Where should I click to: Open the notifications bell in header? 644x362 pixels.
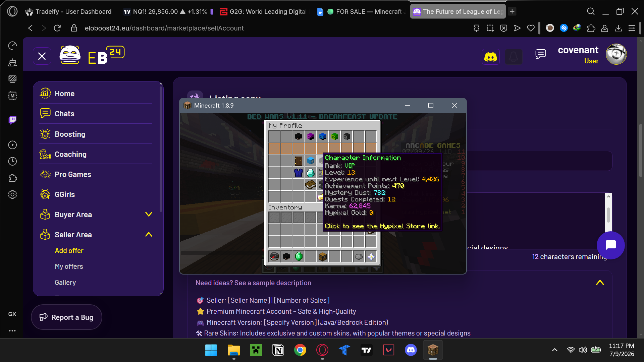pyautogui.click(x=513, y=57)
